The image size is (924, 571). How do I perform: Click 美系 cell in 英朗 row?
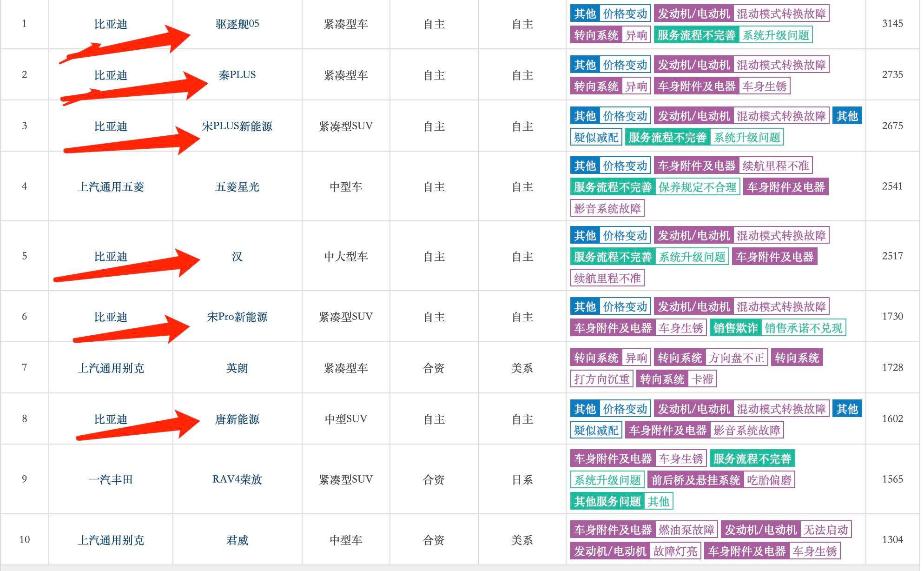pos(522,368)
